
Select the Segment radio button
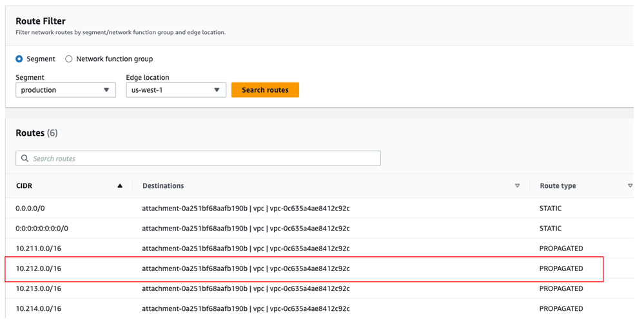(x=19, y=59)
